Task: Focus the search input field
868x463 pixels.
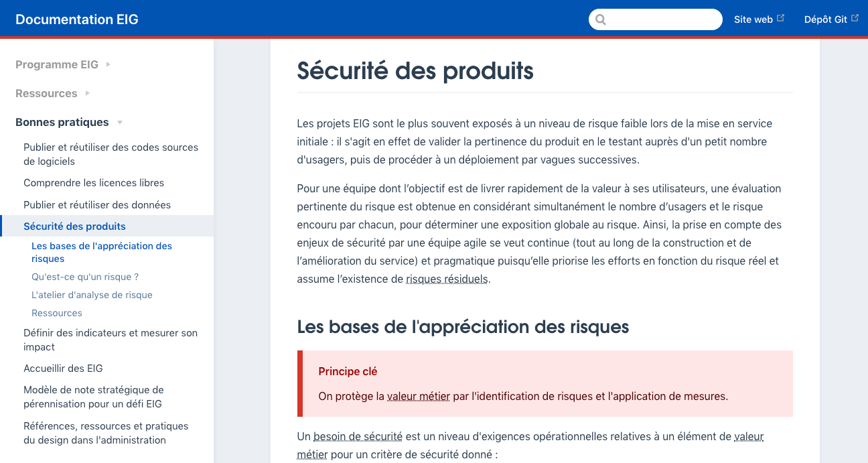Action: point(663,19)
